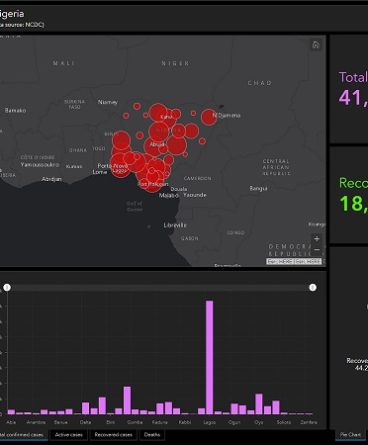Viewport: 368px width, 445px height.
Task: Zoom out on the map with minus button
Action: (317, 249)
